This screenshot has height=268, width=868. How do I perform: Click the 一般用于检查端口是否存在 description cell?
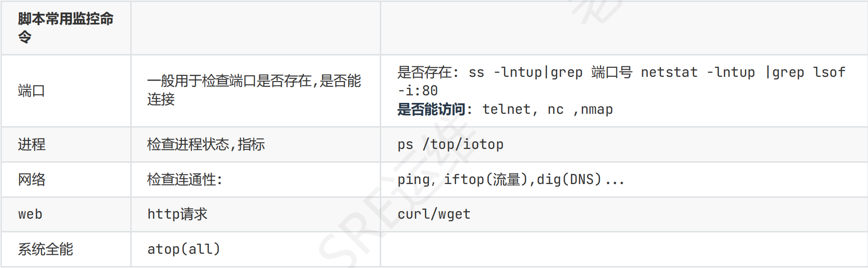click(256, 91)
